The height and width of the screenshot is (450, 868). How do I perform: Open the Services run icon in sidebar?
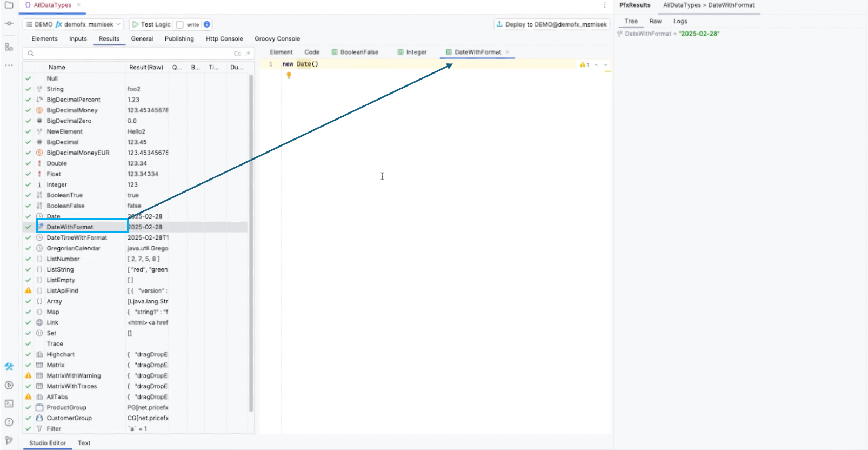click(x=9, y=385)
